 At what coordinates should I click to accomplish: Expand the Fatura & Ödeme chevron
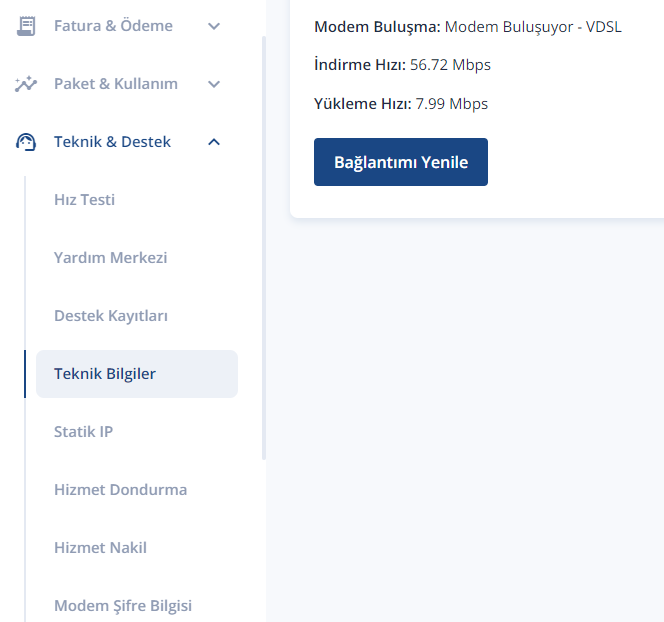(x=214, y=26)
